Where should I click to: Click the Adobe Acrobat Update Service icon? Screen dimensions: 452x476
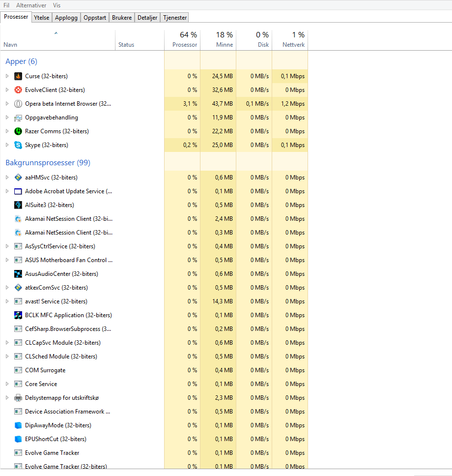(x=18, y=191)
